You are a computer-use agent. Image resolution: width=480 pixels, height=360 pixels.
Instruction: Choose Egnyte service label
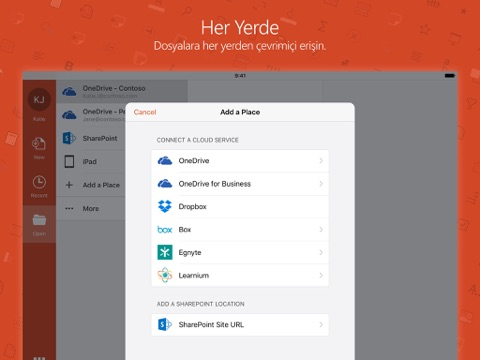click(x=190, y=253)
